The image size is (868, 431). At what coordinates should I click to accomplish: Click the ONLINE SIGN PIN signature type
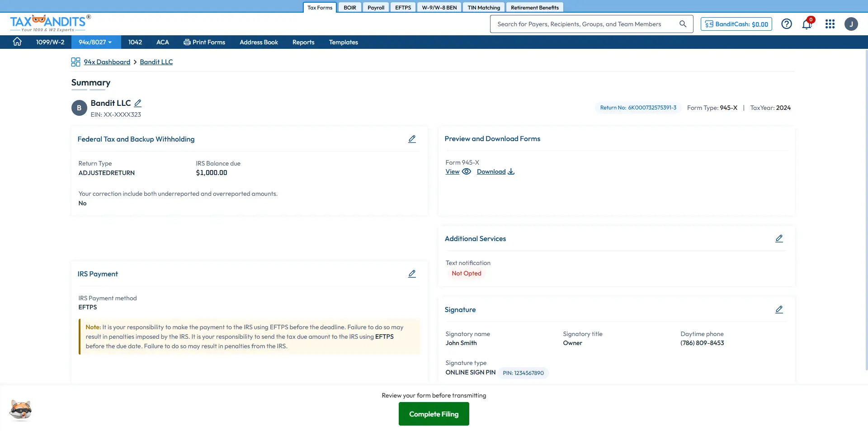coord(471,372)
